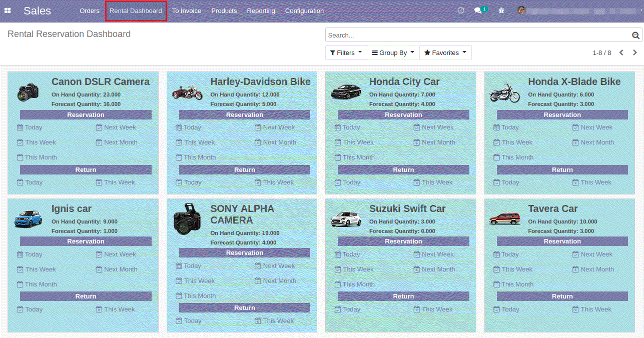Image resolution: width=644 pixels, height=338 pixels.
Task: Open the Tavera Car thumbnail image
Action: click(505, 218)
